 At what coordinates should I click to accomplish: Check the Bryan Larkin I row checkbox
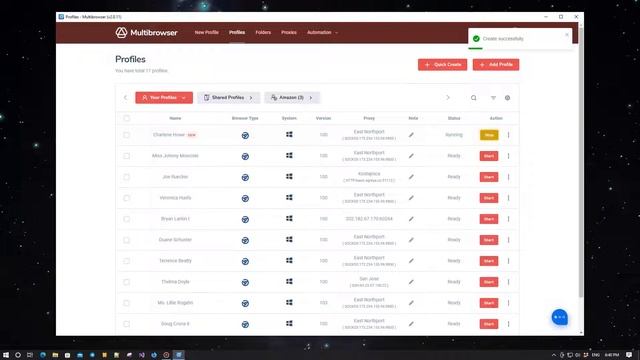tap(127, 219)
